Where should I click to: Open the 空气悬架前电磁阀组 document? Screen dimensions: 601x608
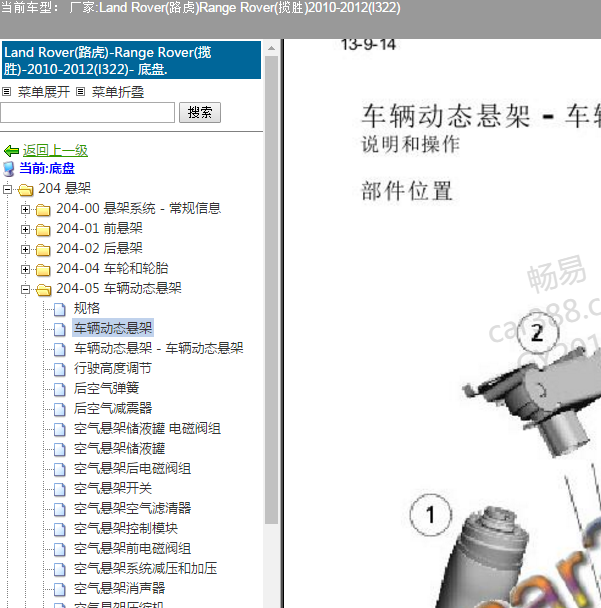pyautogui.click(x=132, y=549)
